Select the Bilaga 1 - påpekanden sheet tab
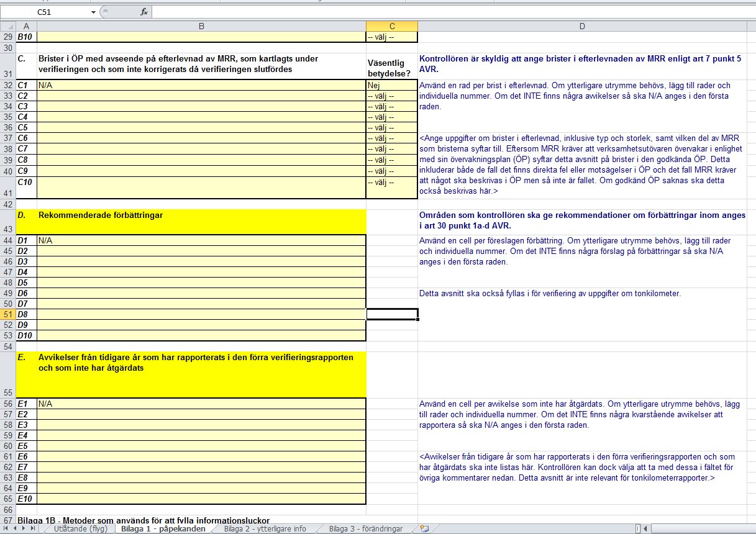 coord(163,529)
